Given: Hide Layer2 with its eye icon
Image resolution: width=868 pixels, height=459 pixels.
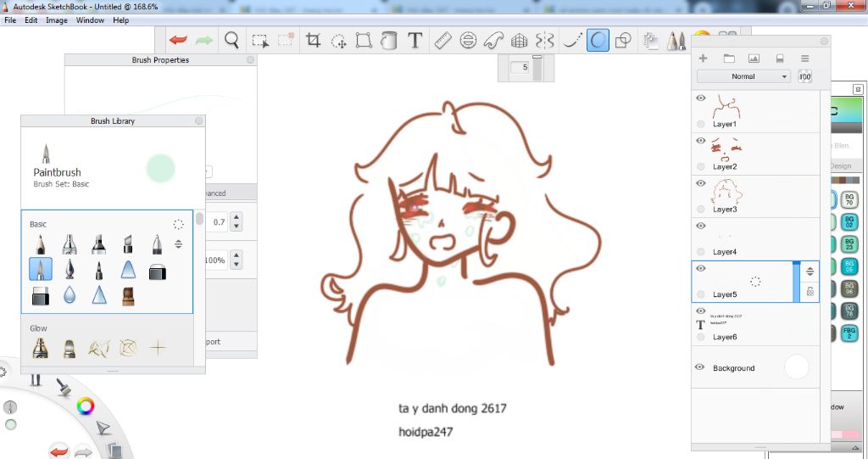Looking at the screenshot, I should pyautogui.click(x=701, y=141).
